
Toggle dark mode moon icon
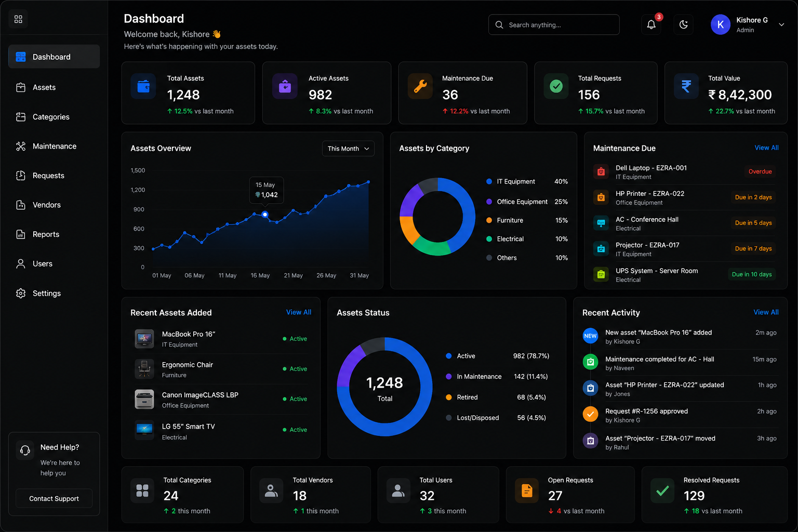coord(684,24)
